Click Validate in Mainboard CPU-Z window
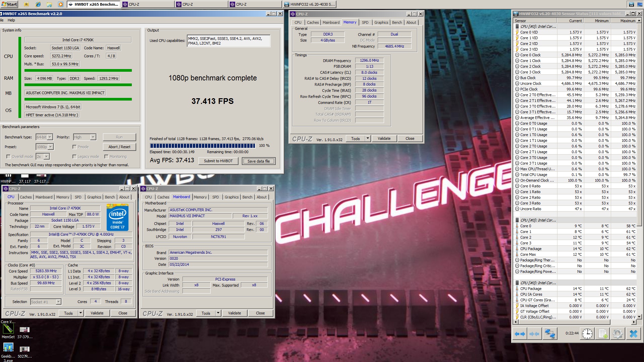 (234, 313)
